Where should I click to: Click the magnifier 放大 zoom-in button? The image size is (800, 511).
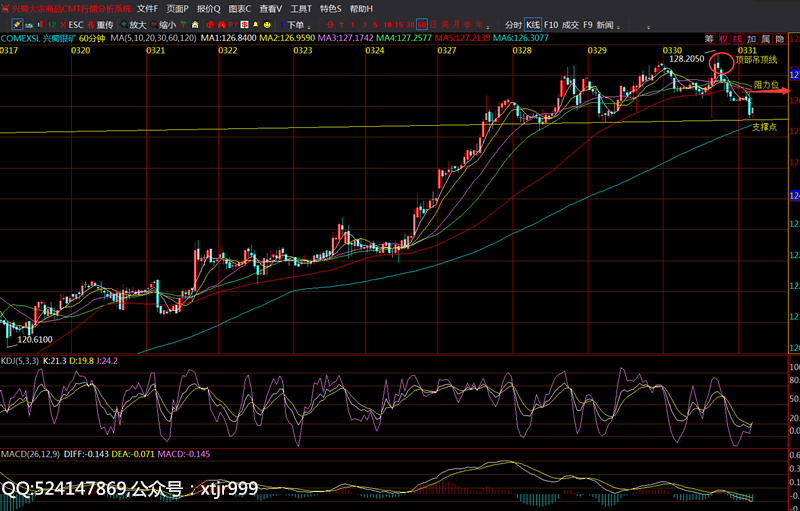(132, 24)
